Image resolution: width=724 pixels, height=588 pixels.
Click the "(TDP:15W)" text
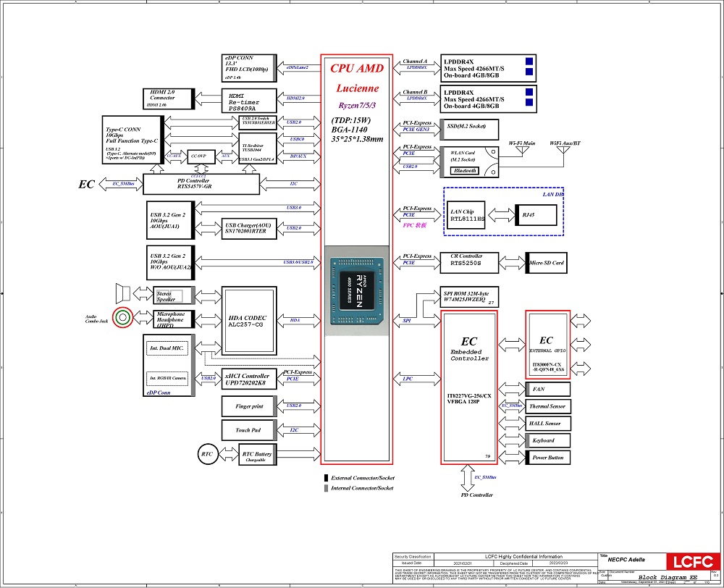[x=350, y=120]
